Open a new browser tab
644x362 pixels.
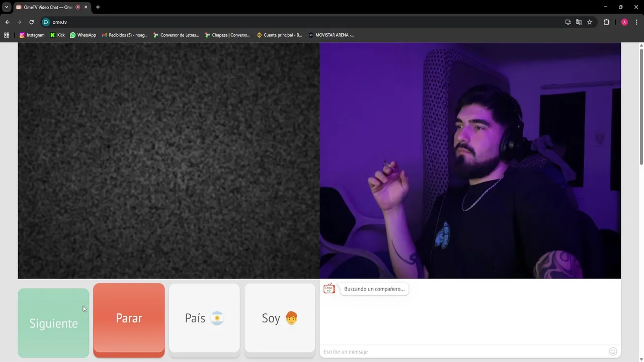pyautogui.click(x=98, y=7)
